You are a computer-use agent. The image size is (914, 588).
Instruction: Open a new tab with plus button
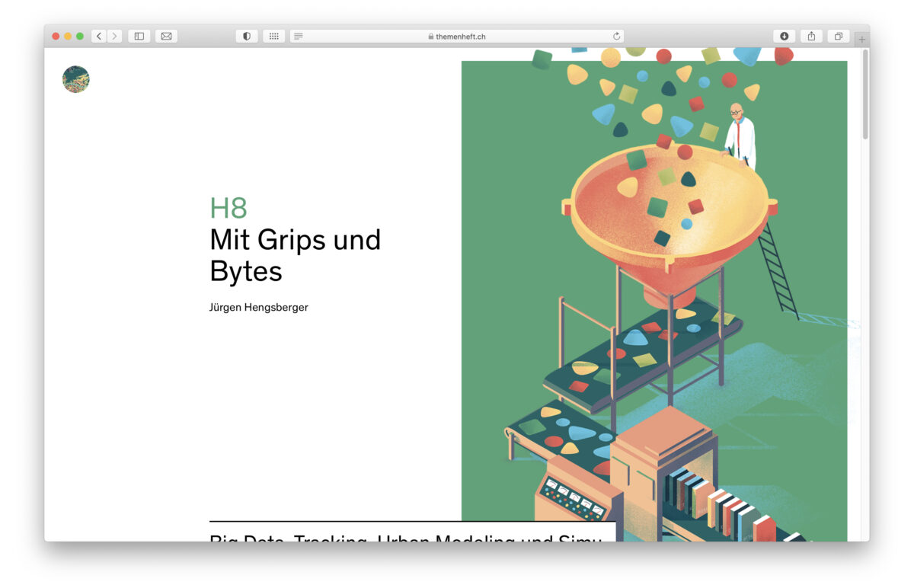coord(861,39)
